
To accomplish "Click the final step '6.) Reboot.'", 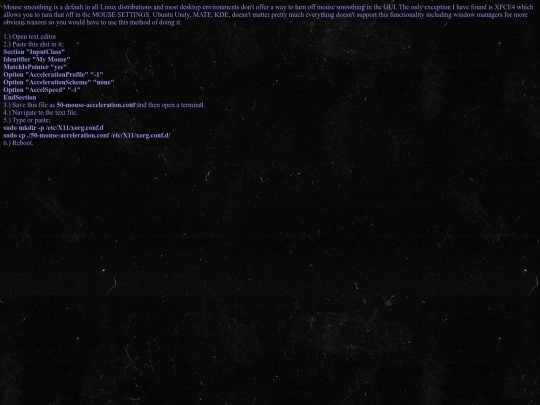I will tap(18, 143).
